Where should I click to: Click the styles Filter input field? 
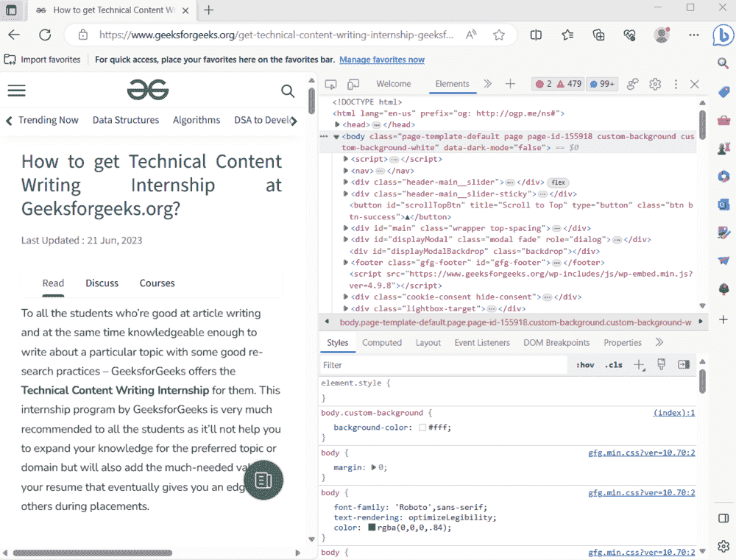444,365
